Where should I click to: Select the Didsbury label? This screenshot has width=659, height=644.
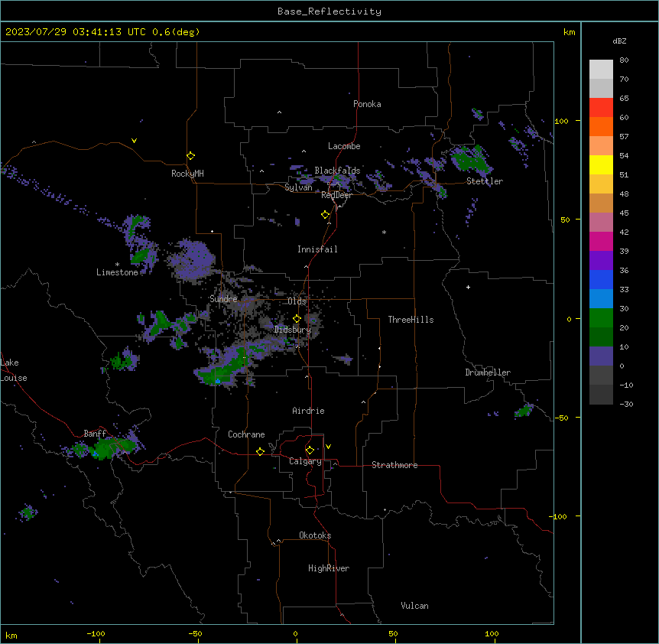pos(293,330)
